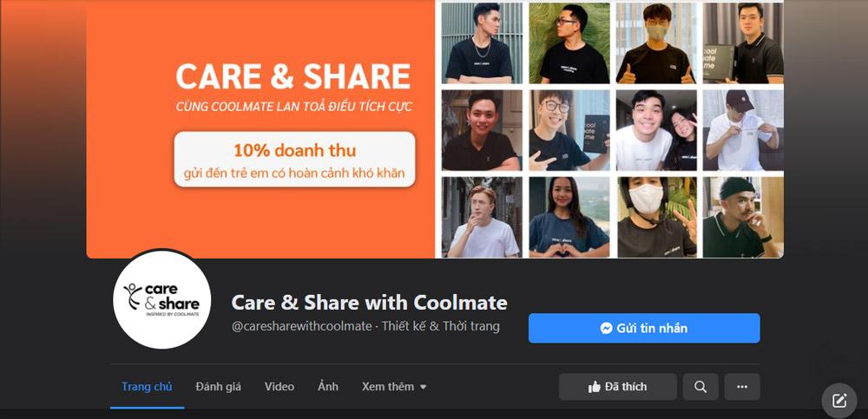The image size is (868, 419).
Task: Select the Ảnh tab
Action: click(328, 387)
